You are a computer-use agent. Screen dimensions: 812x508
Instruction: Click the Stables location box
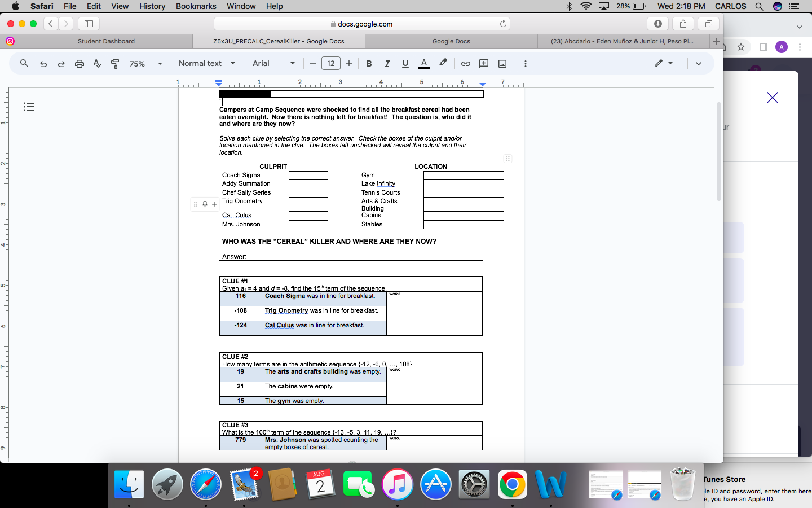point(464,225)
